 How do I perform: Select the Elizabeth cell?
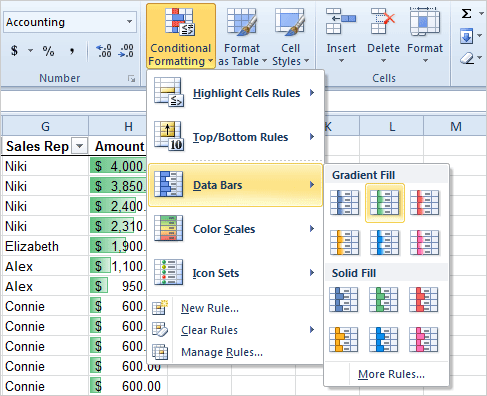point(45,246)
